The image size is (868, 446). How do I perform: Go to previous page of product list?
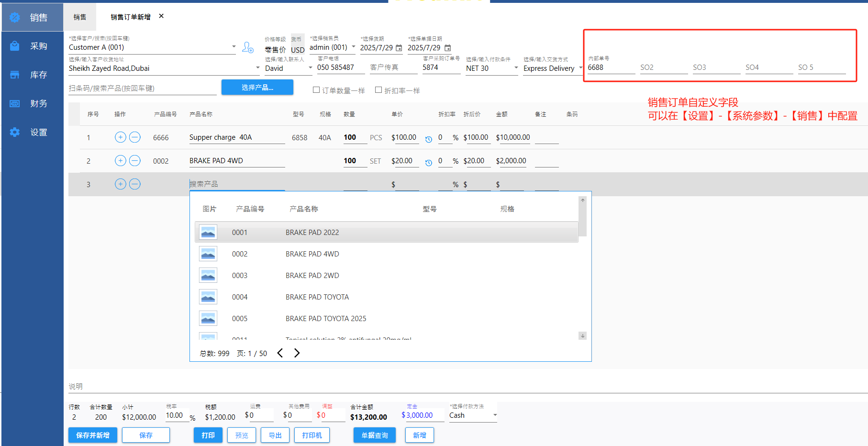[x=280, y=353]
